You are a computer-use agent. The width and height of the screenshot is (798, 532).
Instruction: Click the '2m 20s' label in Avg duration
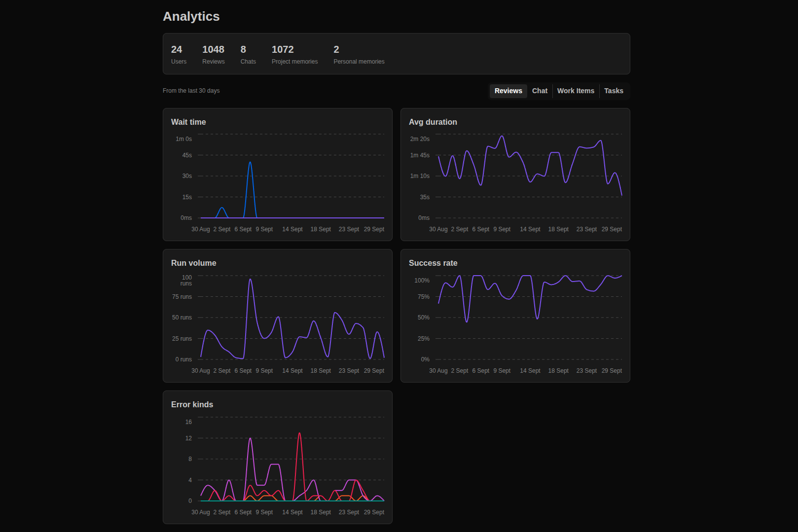pos(420,139)
